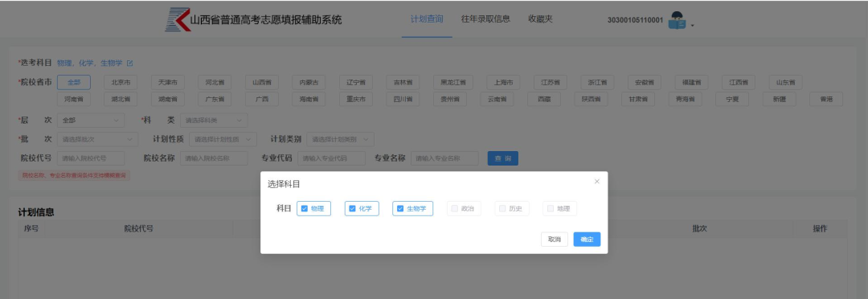Click the 批次 table column header

coord(700,229)
